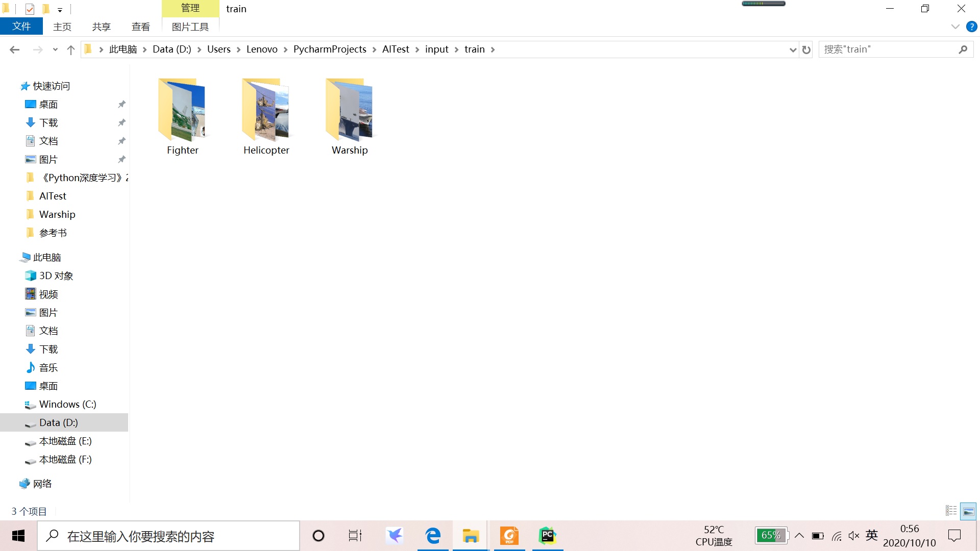Click the back navigation arrow
Viewport: 980px width, 551px height.
pos(14,49)
